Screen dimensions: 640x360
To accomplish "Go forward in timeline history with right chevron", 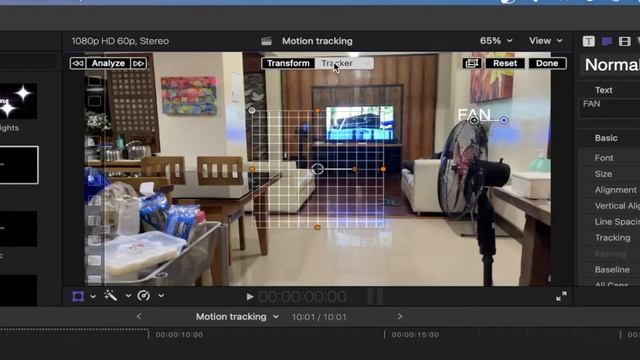I will tap(400, 316).
